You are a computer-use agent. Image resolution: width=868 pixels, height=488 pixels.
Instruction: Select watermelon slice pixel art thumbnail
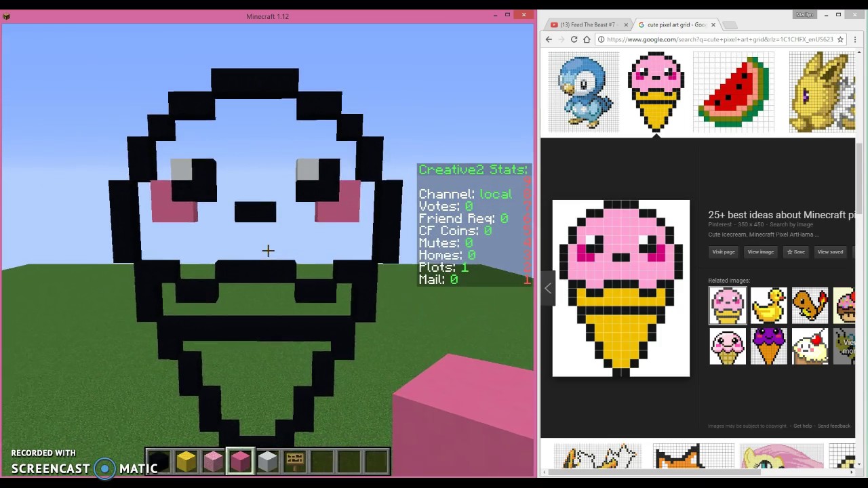(733, 91)
